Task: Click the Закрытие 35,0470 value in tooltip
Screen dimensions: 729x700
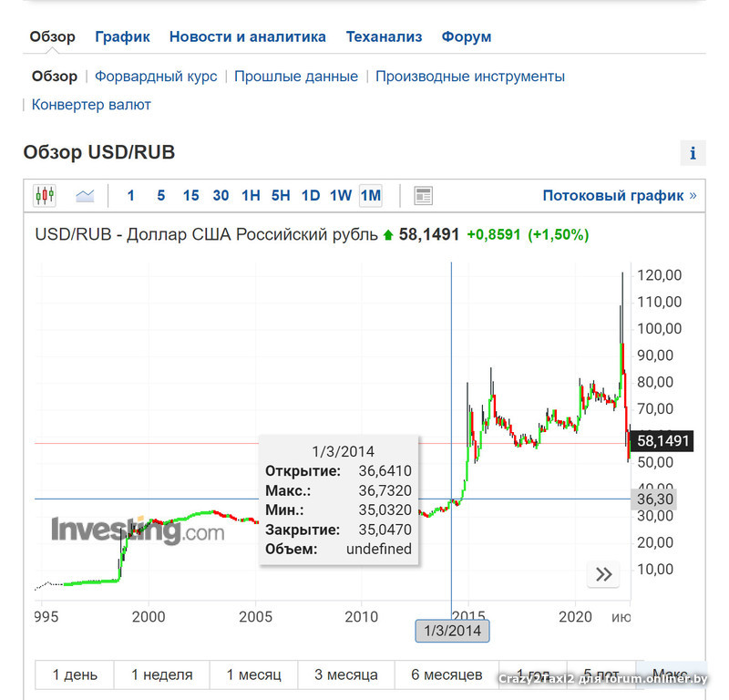Action: click(x=385, y=530)
